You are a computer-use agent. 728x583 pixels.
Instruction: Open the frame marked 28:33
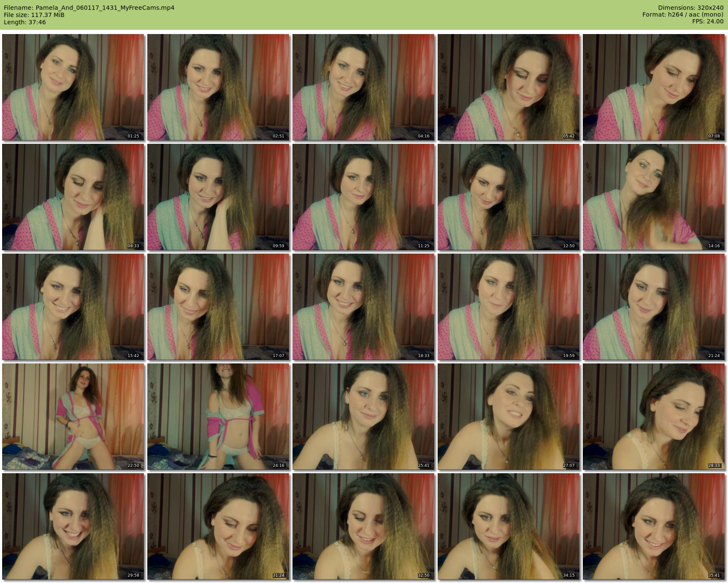coord(653,417)
